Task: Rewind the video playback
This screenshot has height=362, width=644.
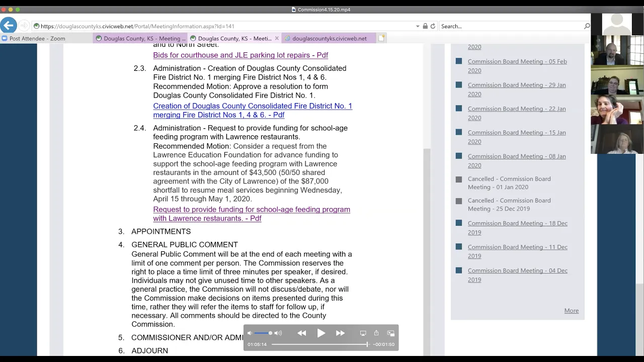Action: 302,333
